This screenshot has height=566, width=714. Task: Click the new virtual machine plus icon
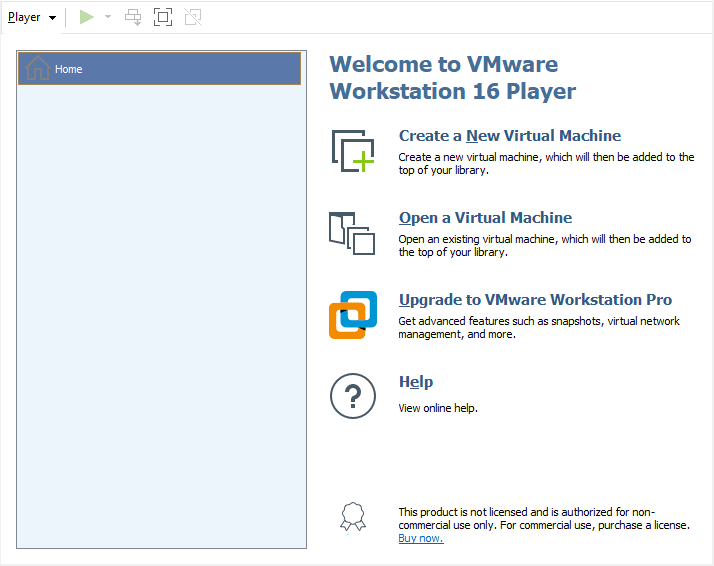click(353, 151)
